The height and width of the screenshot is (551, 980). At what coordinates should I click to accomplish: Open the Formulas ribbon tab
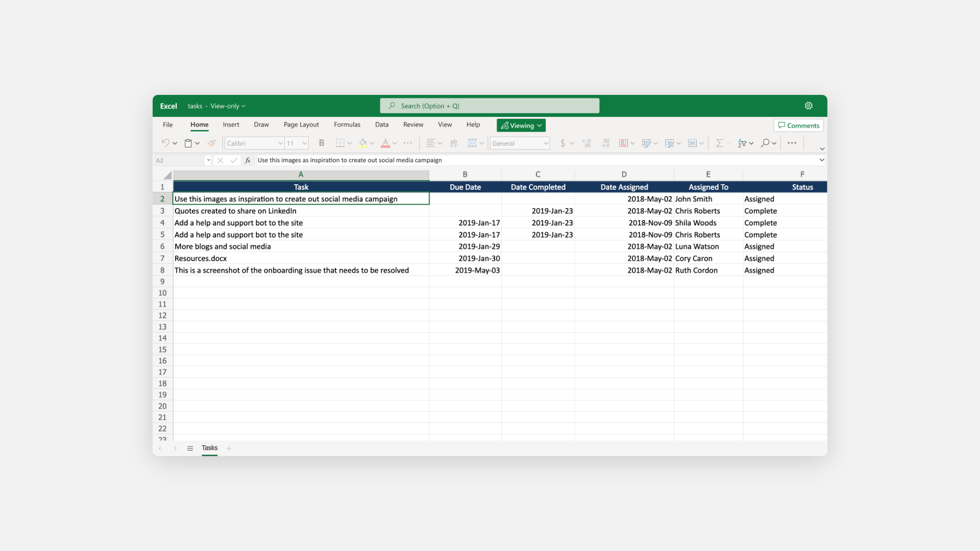coord(347,124)
